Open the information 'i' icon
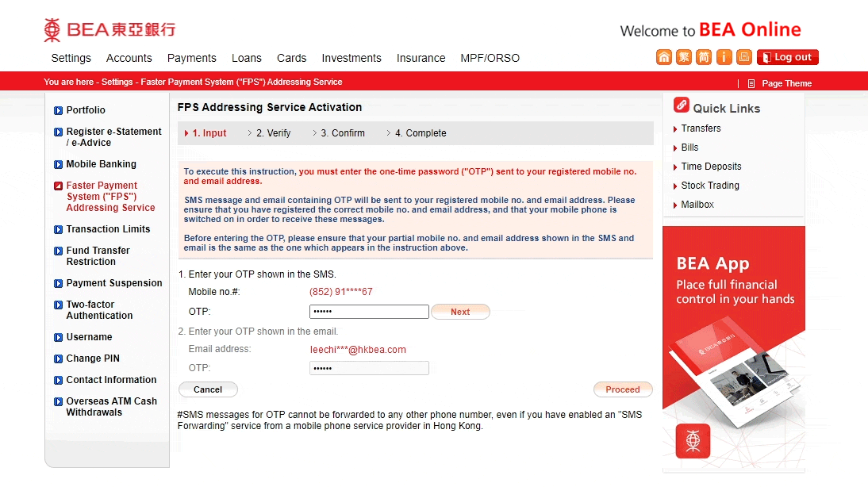The height and width of the screenshot is (487, 868). pos(724,57)
